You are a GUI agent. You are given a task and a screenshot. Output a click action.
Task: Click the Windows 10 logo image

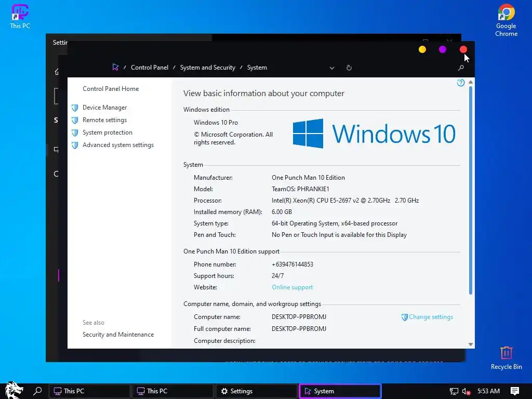pyautogui.click(x=374, y=134)
